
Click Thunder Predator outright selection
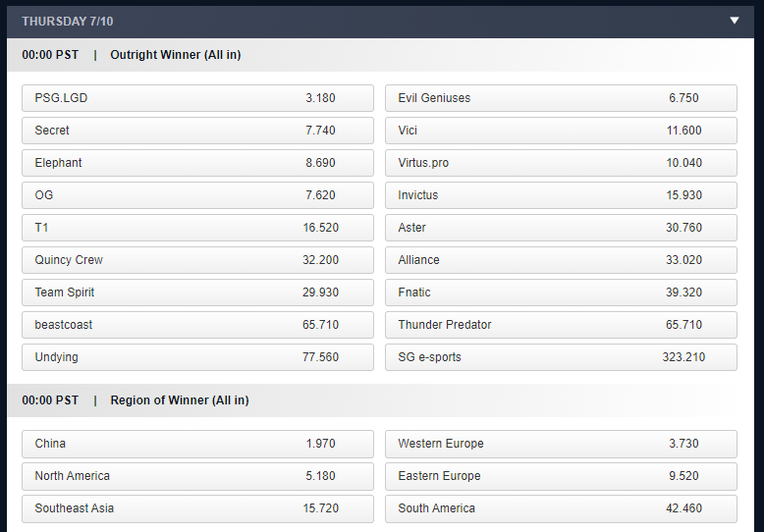coord(561,325)
